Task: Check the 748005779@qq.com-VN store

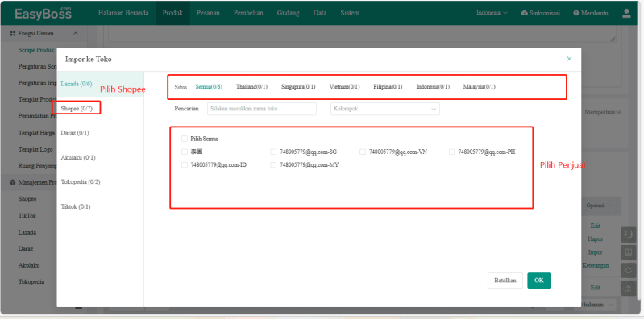Action: pos(363,152)
